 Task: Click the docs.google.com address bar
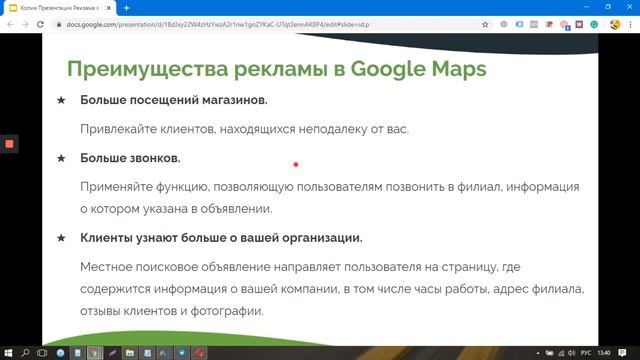pyautogui.click(x=269, y=24)
